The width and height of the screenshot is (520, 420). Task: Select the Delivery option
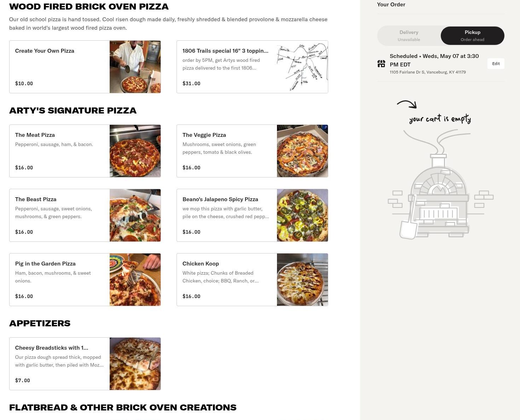(409, 36)
